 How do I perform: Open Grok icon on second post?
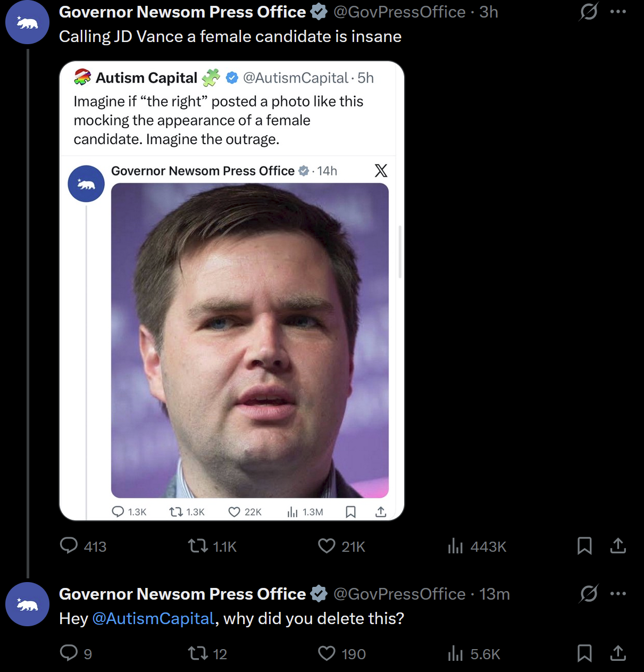click(589, 593)
